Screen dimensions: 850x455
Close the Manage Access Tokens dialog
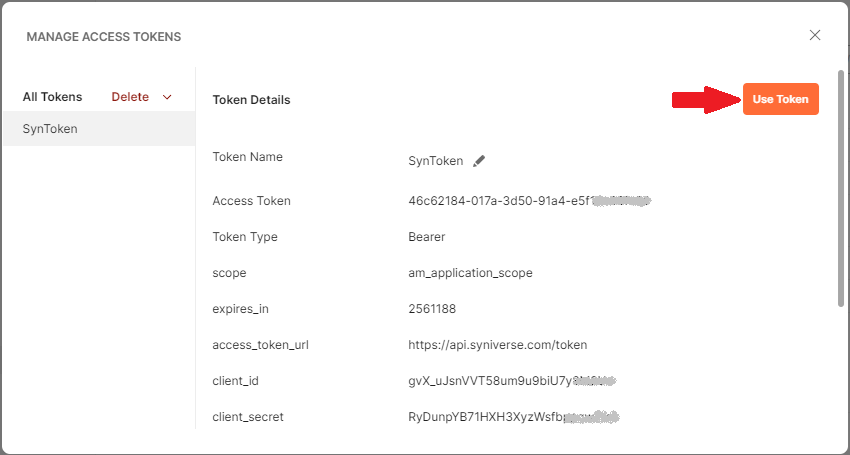point(815,35)
